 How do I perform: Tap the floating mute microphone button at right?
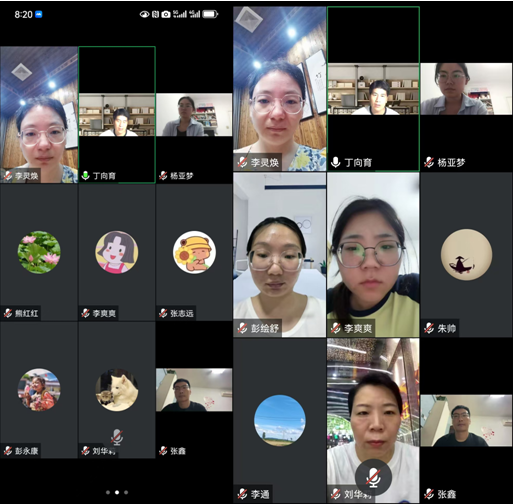[373, 477]
